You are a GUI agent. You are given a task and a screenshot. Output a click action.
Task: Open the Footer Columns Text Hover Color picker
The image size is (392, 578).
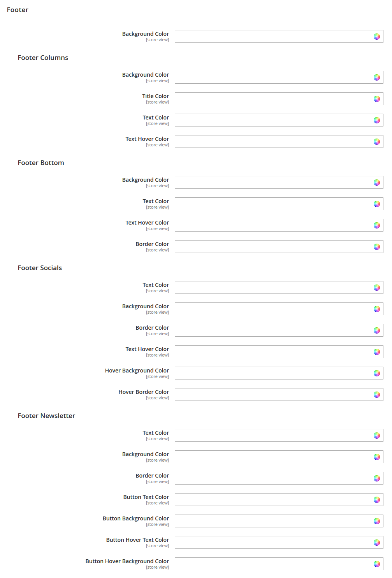point(376,141)
